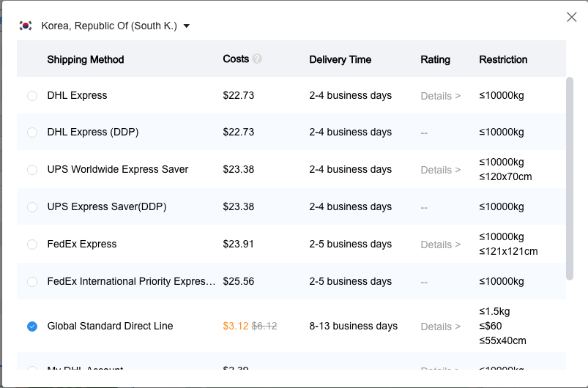
Task: Show rating Details for FedEx Express
Action: [x=440, y=245]
